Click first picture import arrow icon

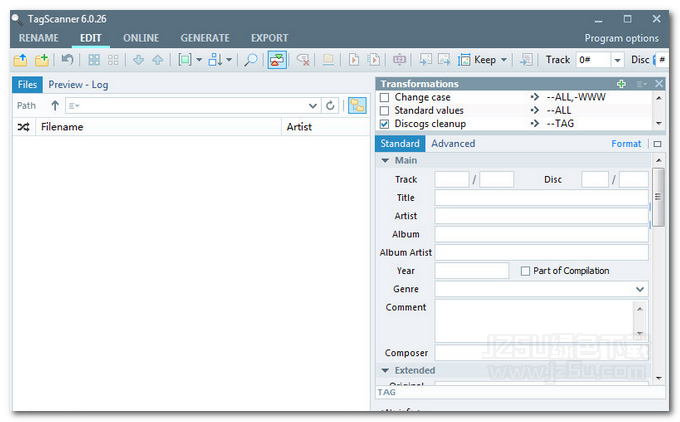coord(425,60)
